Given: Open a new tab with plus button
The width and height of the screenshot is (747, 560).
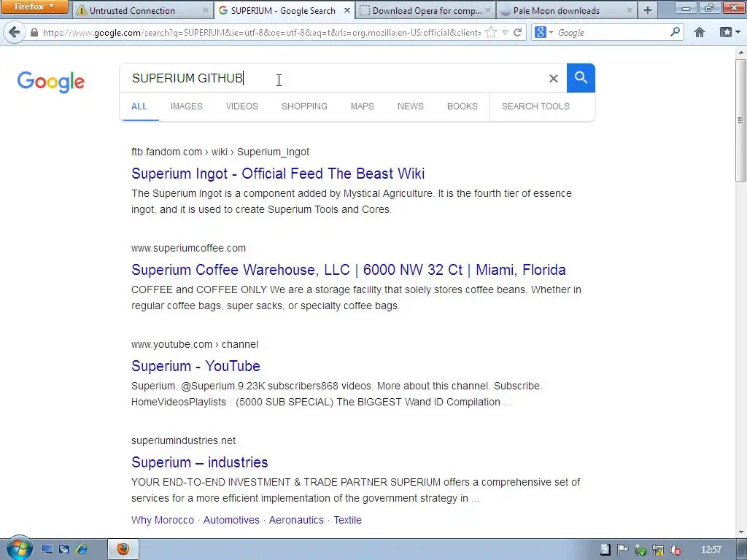Looking at the screenshot, I should click(648, 10).
